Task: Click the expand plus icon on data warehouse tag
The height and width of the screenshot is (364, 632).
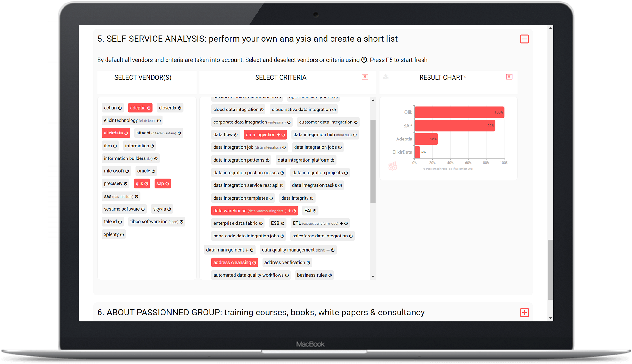Action: click(288, 211)
